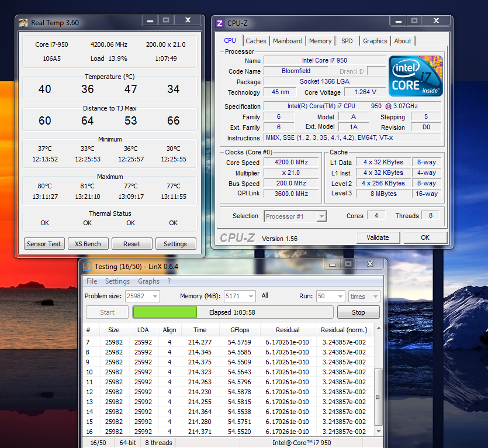
Task: Expand the Processor #1 selection dropdown
Action: coord(321,216)
